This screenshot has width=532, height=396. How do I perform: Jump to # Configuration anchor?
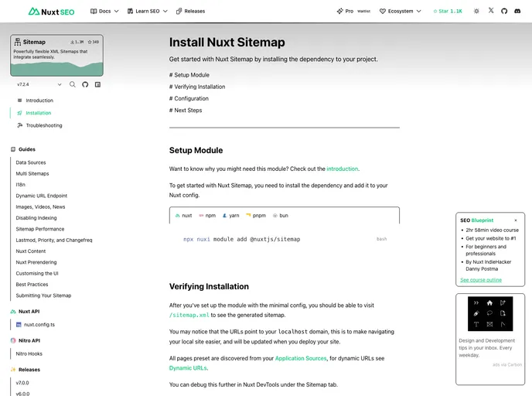(189, 99)
